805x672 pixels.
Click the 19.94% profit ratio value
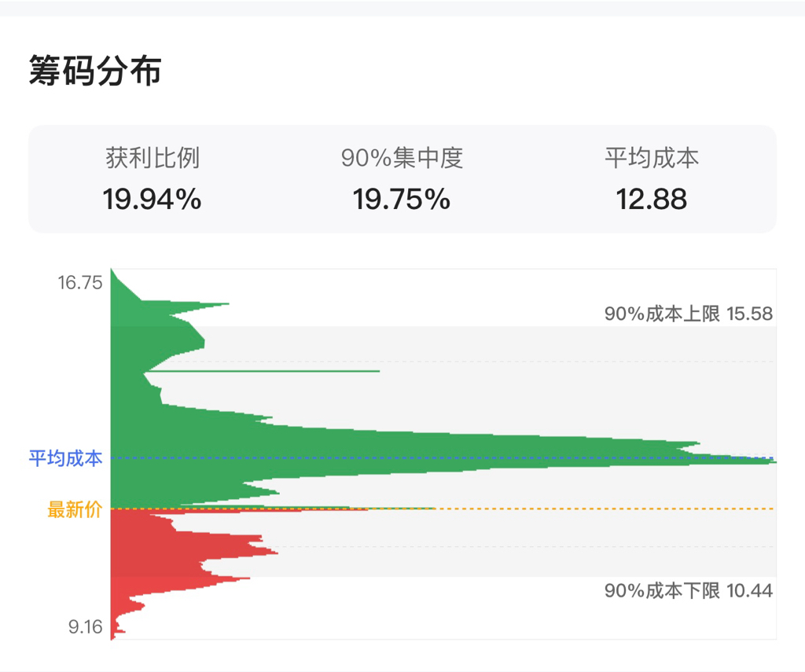point(152,200)
